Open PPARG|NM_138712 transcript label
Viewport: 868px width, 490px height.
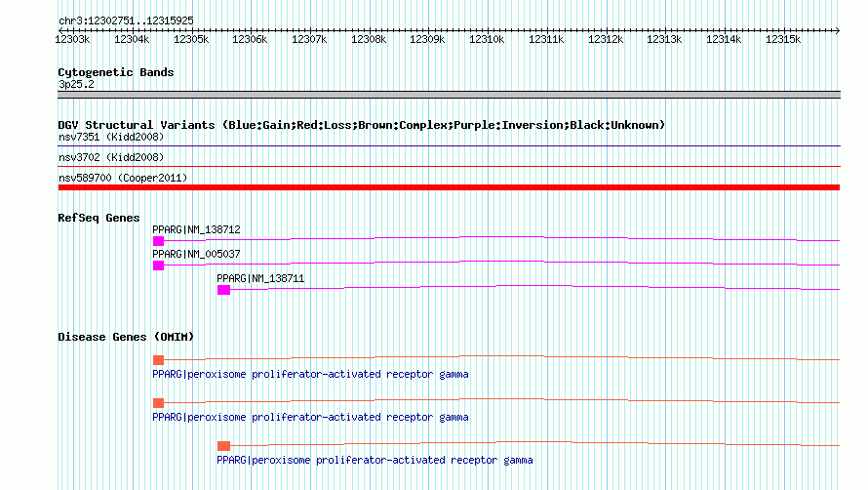[x=196, y=229]
